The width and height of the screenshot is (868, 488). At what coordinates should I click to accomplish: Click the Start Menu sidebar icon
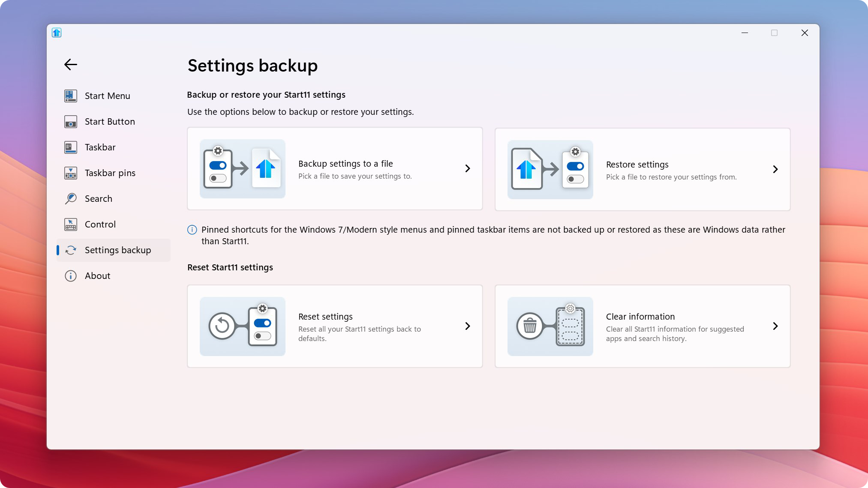[x=70, y=96]
